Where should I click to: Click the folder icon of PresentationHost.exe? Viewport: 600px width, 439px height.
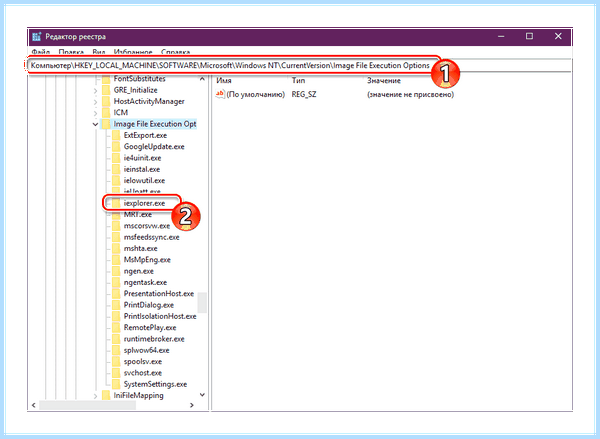116,294
